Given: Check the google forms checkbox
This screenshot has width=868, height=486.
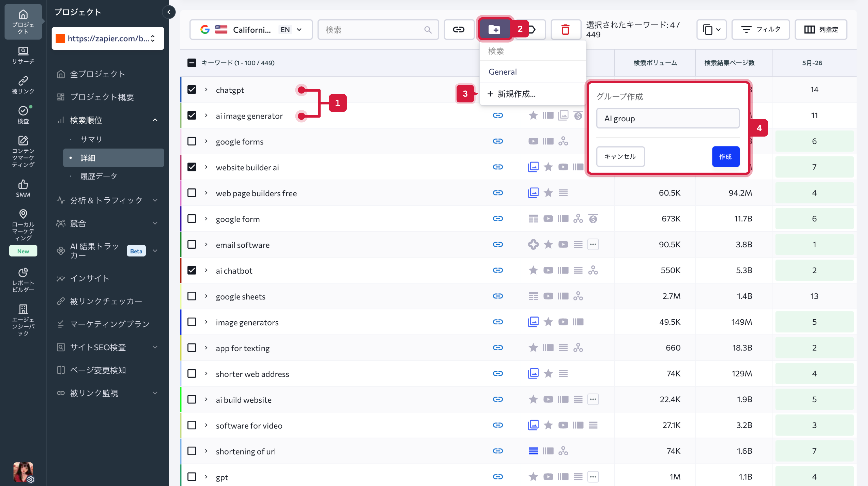Looking at the screenshot, I should (x=192, y=141).
